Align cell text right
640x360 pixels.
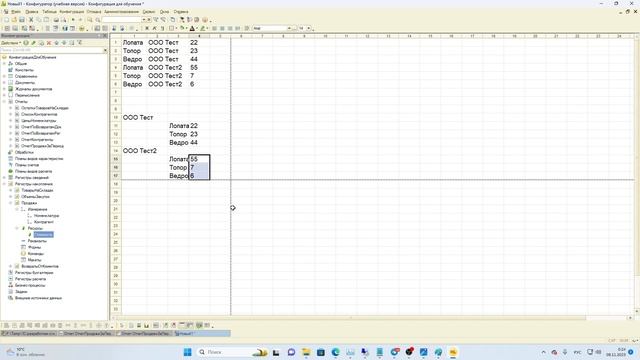pyautogui.click(x=230, y=28)
